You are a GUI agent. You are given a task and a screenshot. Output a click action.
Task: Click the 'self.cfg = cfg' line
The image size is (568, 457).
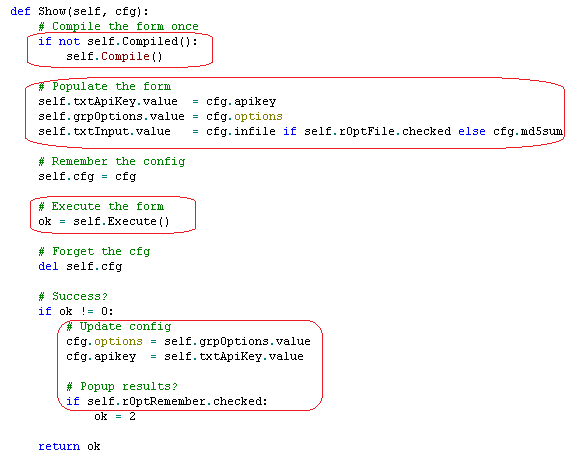coord(87,177)
